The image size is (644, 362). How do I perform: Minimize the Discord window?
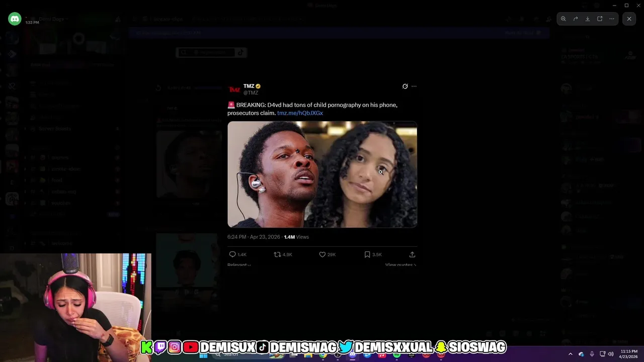(615, 5)
